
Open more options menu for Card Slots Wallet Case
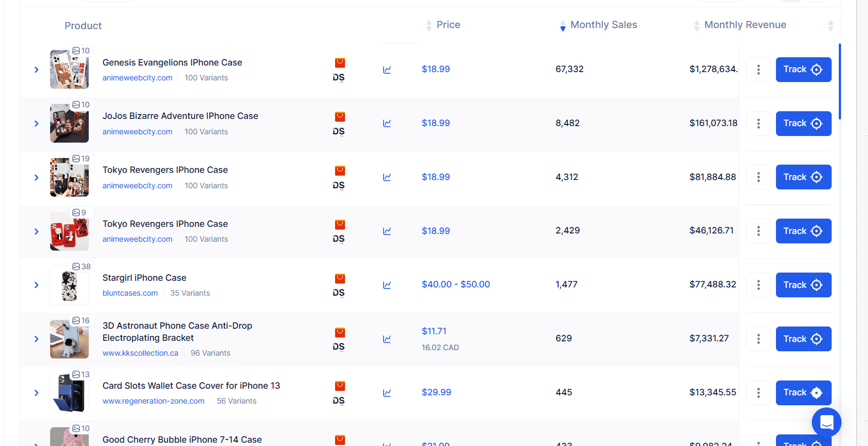click(758, 393)
